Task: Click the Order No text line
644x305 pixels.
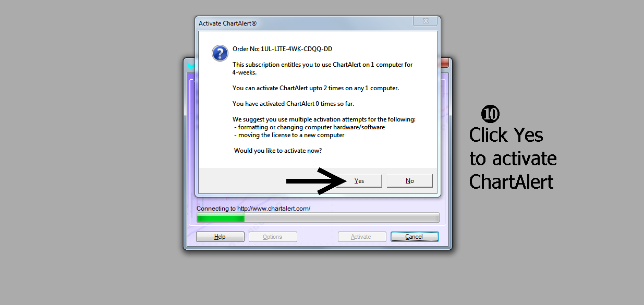Action: 282,49
